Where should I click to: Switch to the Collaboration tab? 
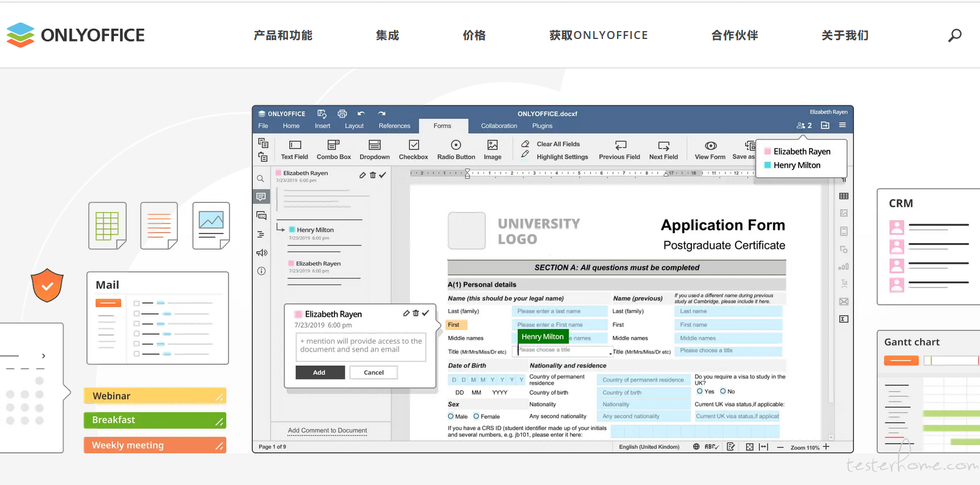[499, 126]
